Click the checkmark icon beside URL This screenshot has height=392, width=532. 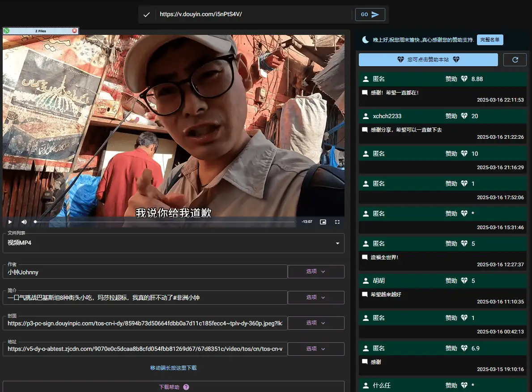point(146,14)
